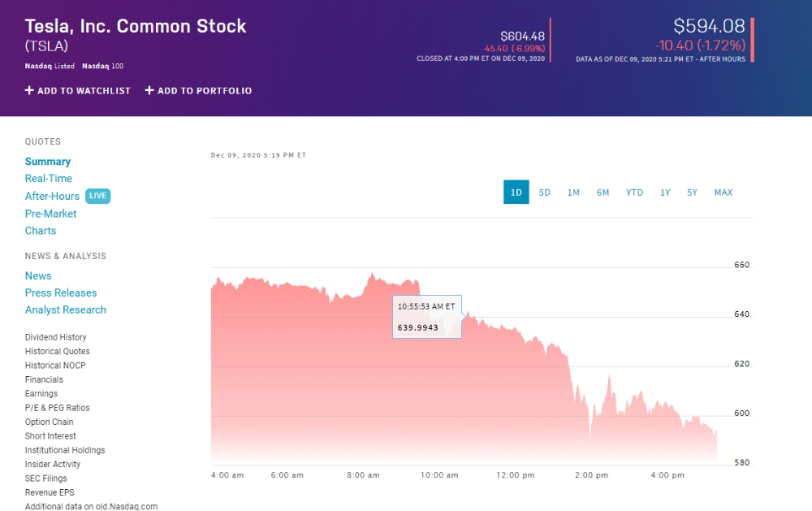The width and height of the screenshot is (812, 511).
Task: View the 1Y chart range
Action: tap(665, 193)
